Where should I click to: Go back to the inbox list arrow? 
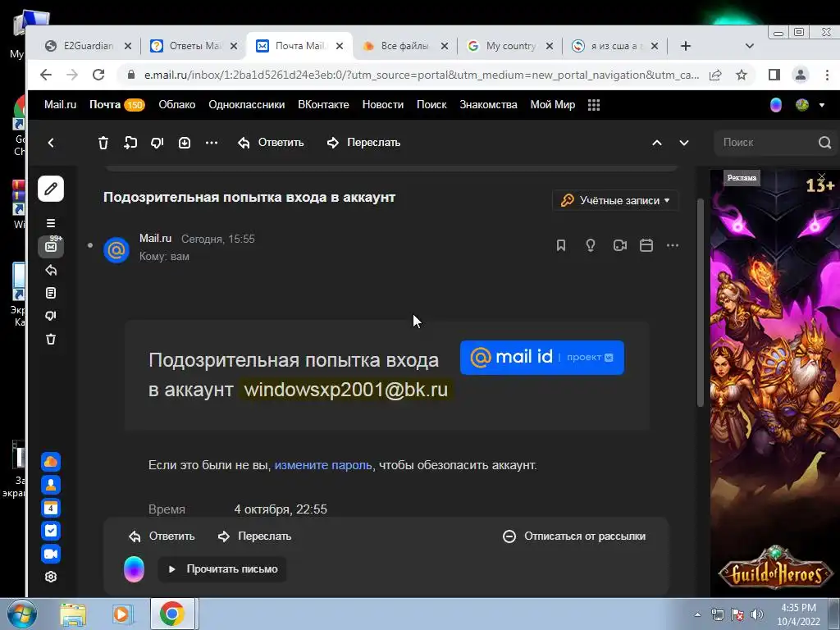point(51,143)
